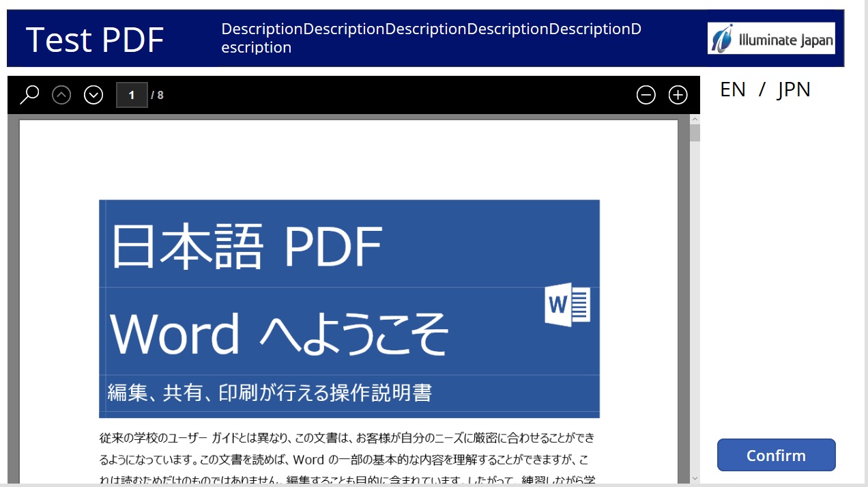The height and width of the screenshot is (487, 868).
Task: Click the Word へようこそ heading
Action: pyautogui.click(x=279, y=334)
